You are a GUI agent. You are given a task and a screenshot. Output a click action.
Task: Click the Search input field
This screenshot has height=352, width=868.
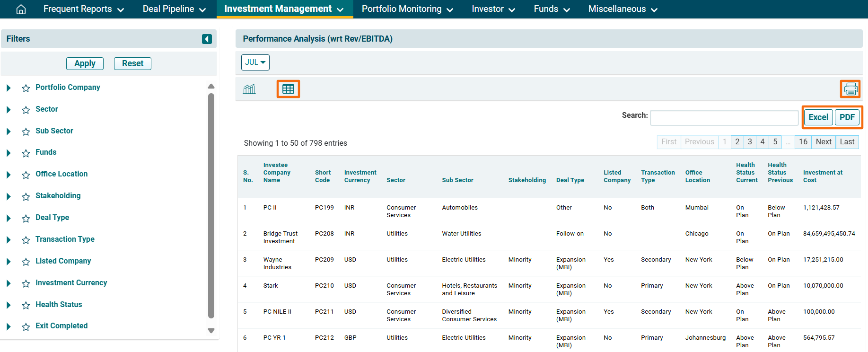pyautogui.click(x=724, y=117)
